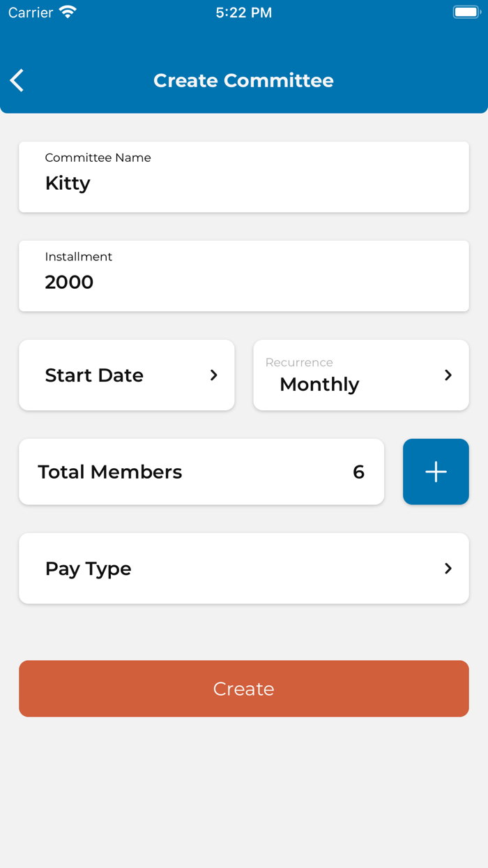The width and height of the screenshot is (488, 868).
Task: Tap the Total Members label
Action: pos(110,472)
